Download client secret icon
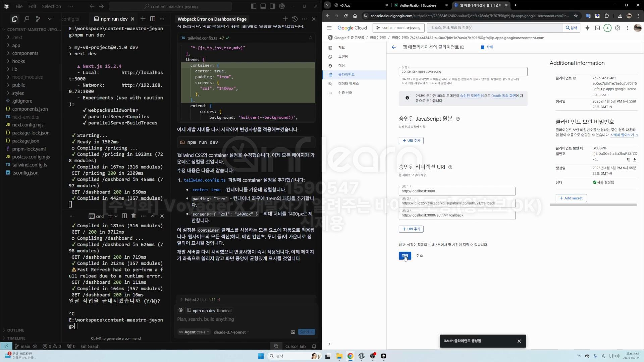 point(635,160)
